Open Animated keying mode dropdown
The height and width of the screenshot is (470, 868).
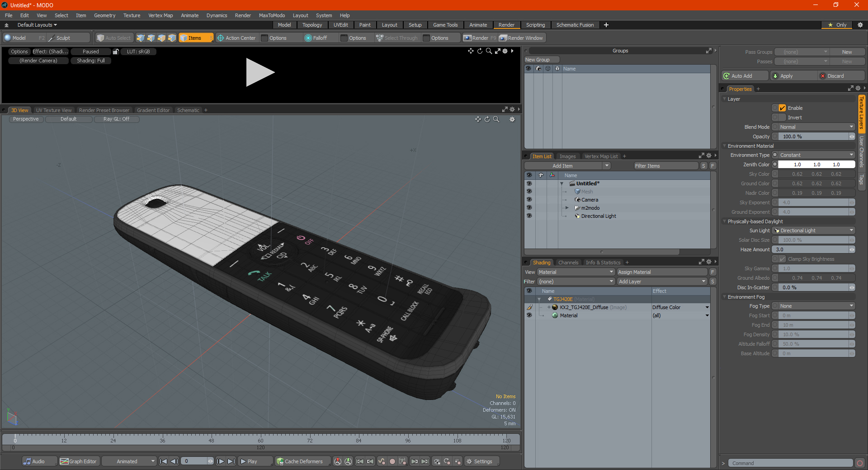(x=129, y=461)
